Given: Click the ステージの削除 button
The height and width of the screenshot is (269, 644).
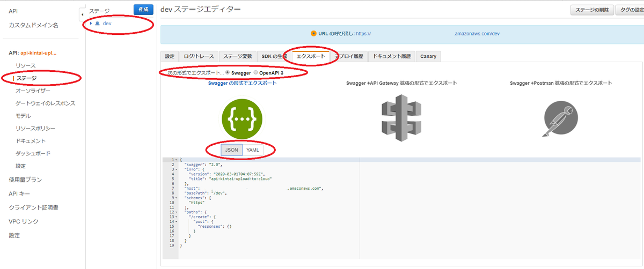Looking at the screenshot, I should tap(592, 10).
